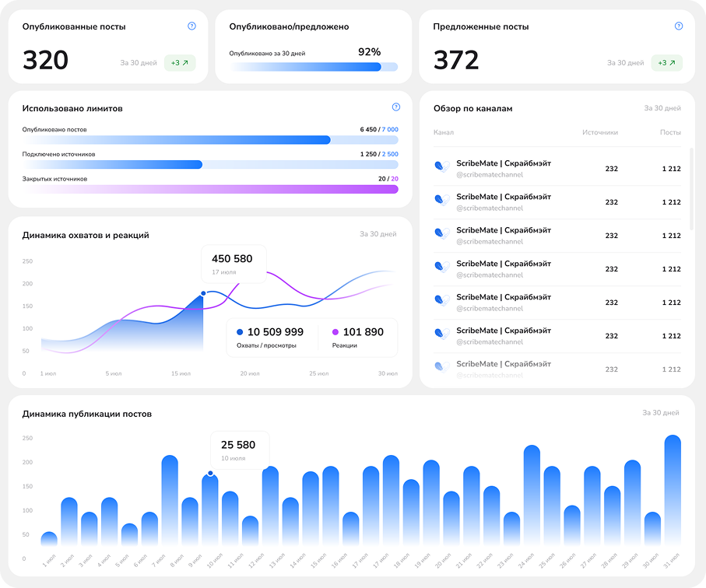Click the data point marker on 10 июля bar
The width and height of the screenshot is (706, 588).
(x=210, y=473)
